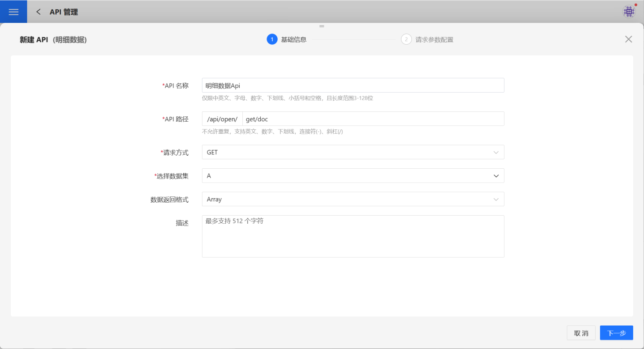The height and width of the screenshot is (349, 644).
Task: Click the API 路径 field containing get/doc
Action: coord(373,119)
